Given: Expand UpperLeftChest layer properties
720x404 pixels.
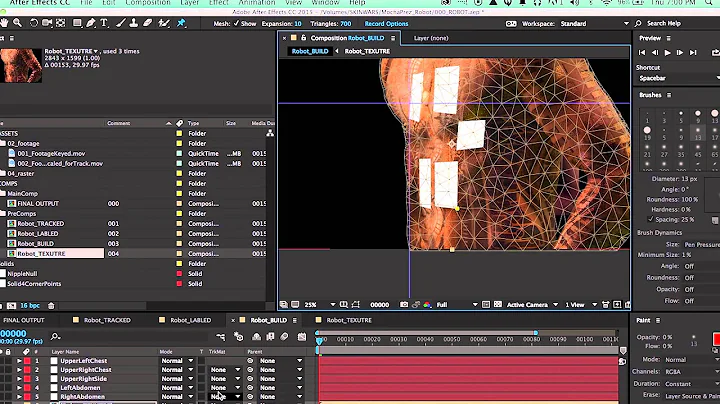Looking at the screenshot, I should [19, 361].
